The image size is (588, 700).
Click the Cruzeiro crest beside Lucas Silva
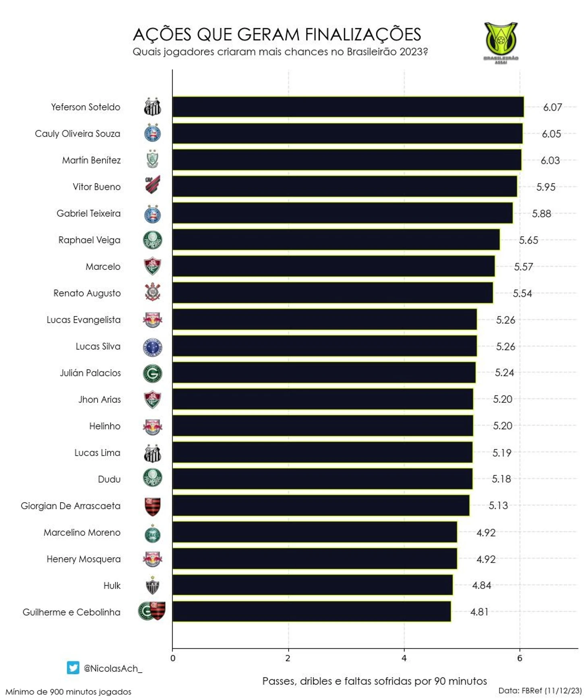pos(153,347)
